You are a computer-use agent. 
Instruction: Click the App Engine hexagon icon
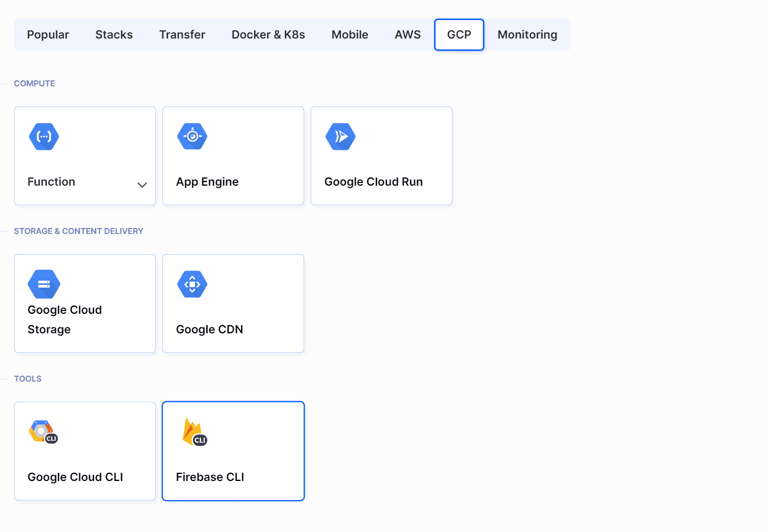(x=192, y=136)
